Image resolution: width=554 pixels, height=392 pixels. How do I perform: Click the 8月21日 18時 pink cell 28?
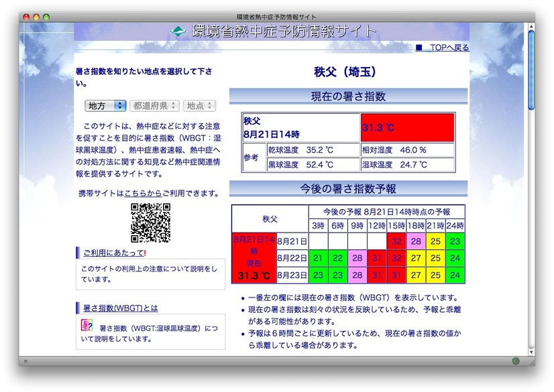[416, 241]
